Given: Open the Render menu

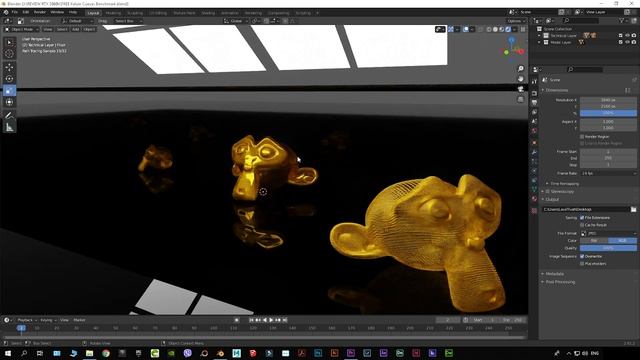Looking at the screenshot, I should coord(40,12).
